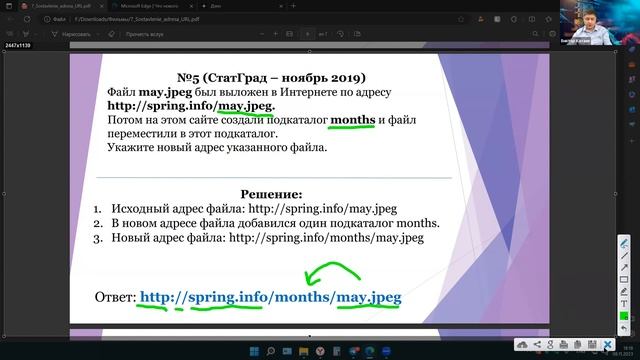Close the Microsoft Edge tab
Screen dimensions: 640x360
191,6
